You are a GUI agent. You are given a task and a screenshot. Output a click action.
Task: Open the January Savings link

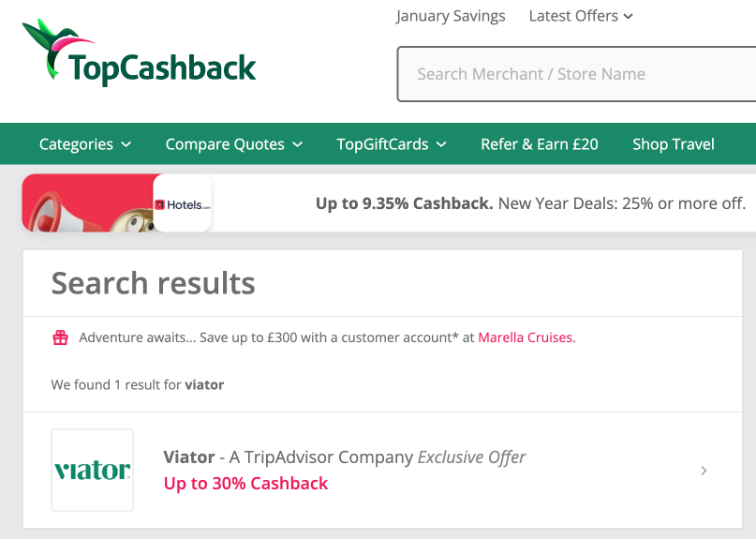tap(451, 16)
